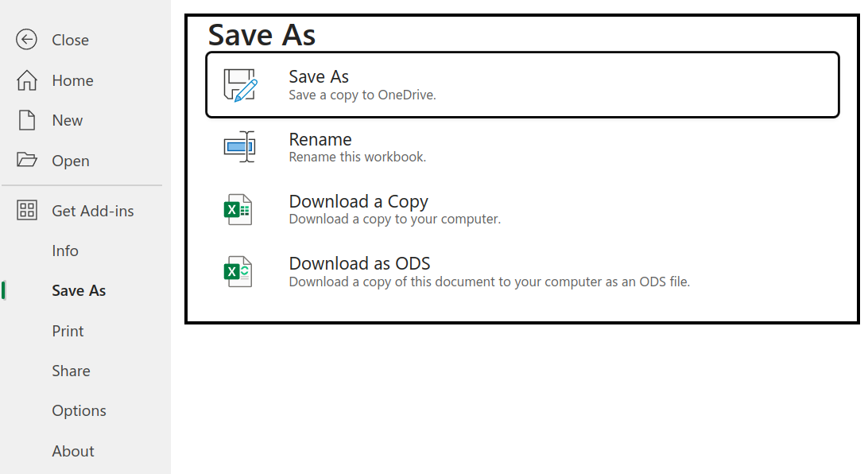
Task: Open the Share menu entry
Action: coord(71,370)
